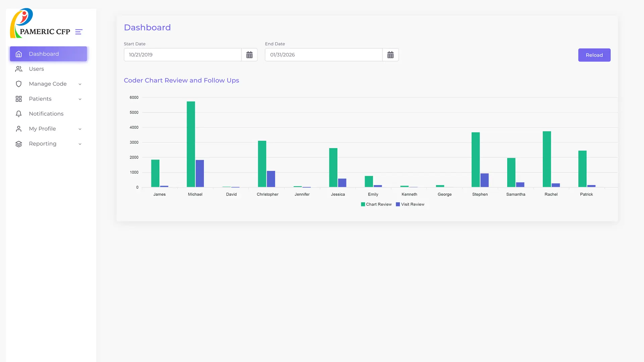Toggle Chart Review series in legend
This screenshot has width=644, height=362.
(x=376, y=204)
